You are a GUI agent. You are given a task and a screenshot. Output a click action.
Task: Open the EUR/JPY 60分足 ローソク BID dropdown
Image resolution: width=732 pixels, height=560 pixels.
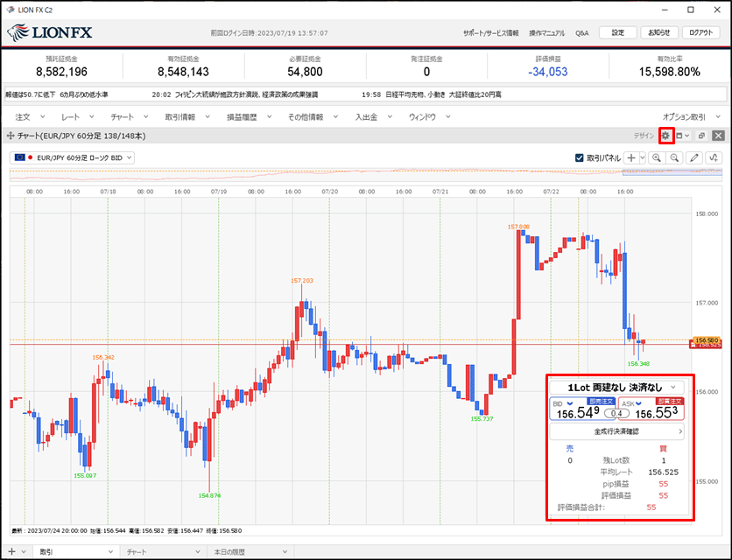click(x=72, y=157)
